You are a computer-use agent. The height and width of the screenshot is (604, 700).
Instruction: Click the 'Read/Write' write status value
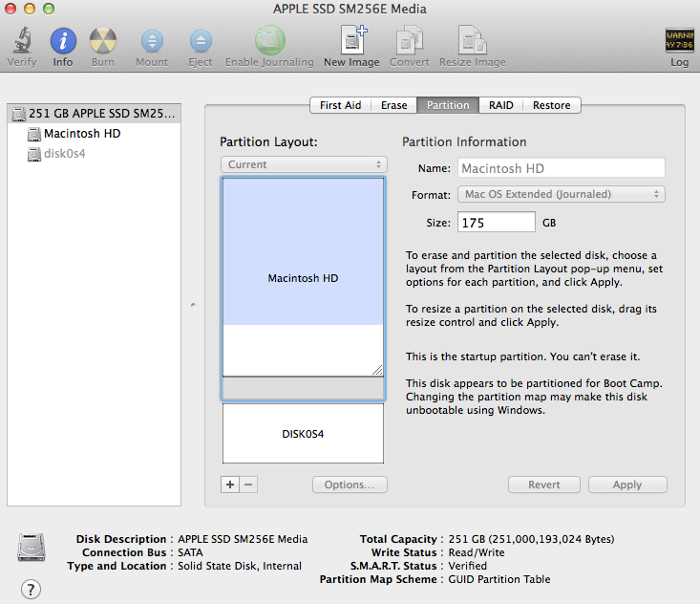coord(477,552)
